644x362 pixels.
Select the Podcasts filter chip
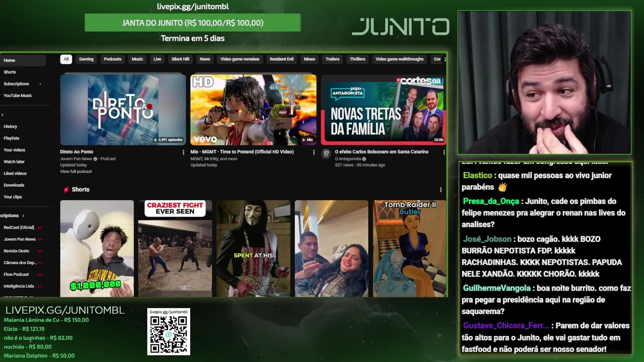coord(112,59)
